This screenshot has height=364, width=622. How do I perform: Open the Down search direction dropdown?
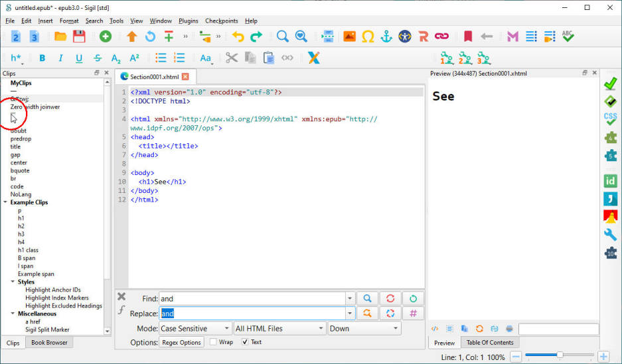point(364,328)
